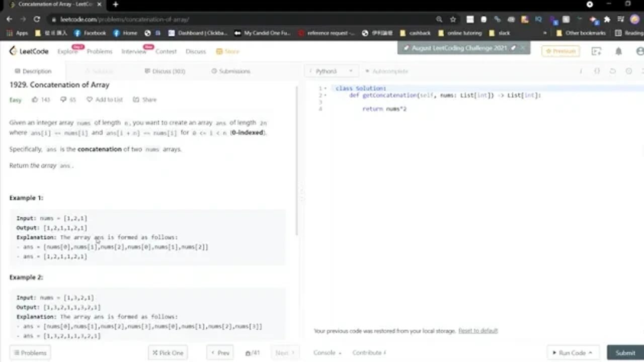The width and height of the screenshot is (644, 362).
Task: Open the Interview nav item
Action: point(133,51)
